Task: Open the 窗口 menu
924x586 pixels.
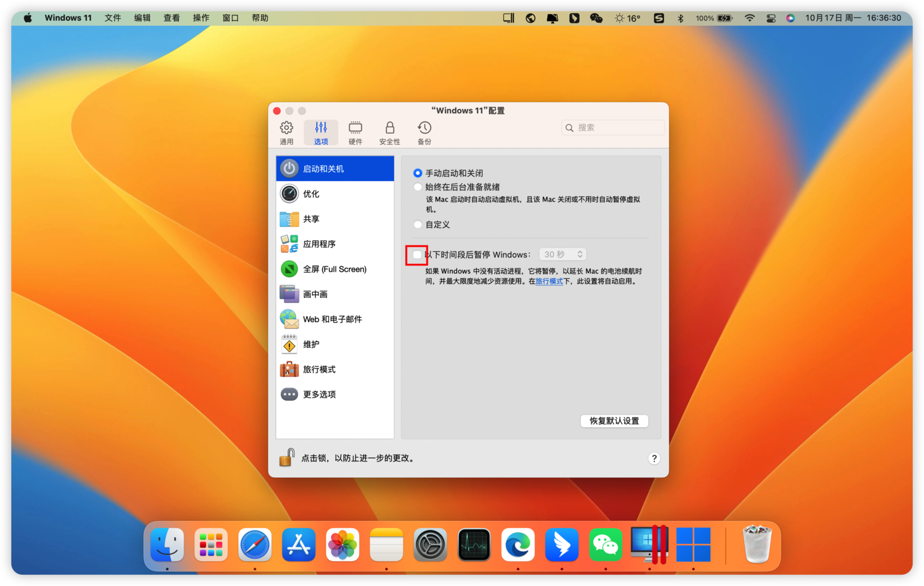Action: pos(230,18)
